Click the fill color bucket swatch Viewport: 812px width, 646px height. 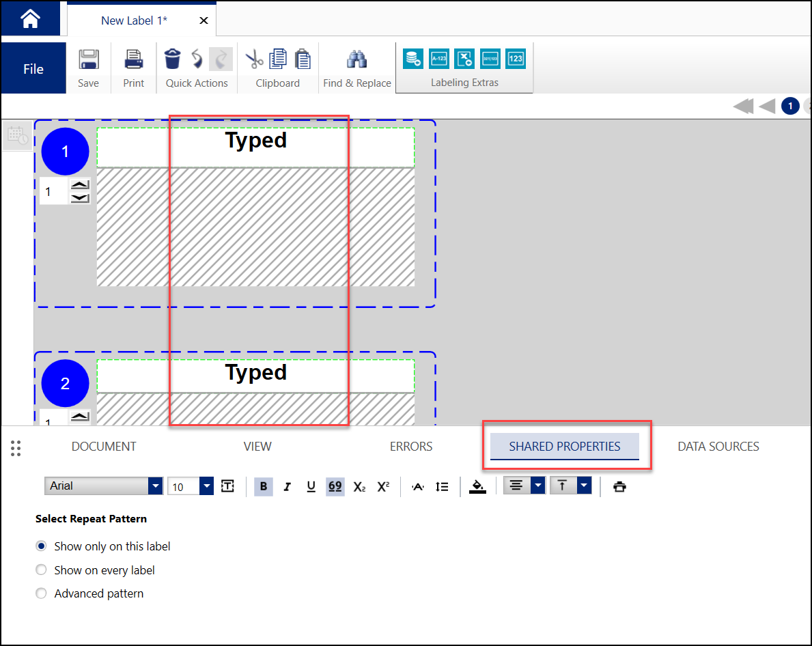point(477,486)
